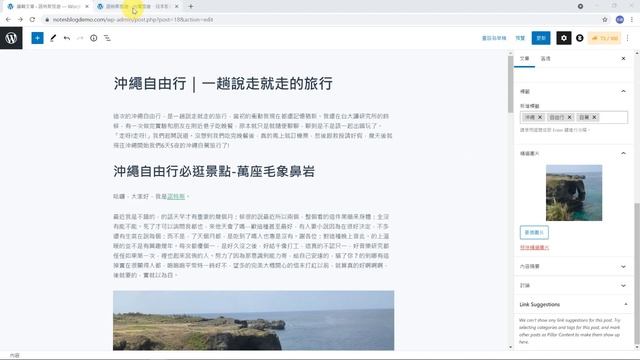Remove the third tag chip in tag field
The width and height of the screenshot is (640, 360).
(594, 117)
